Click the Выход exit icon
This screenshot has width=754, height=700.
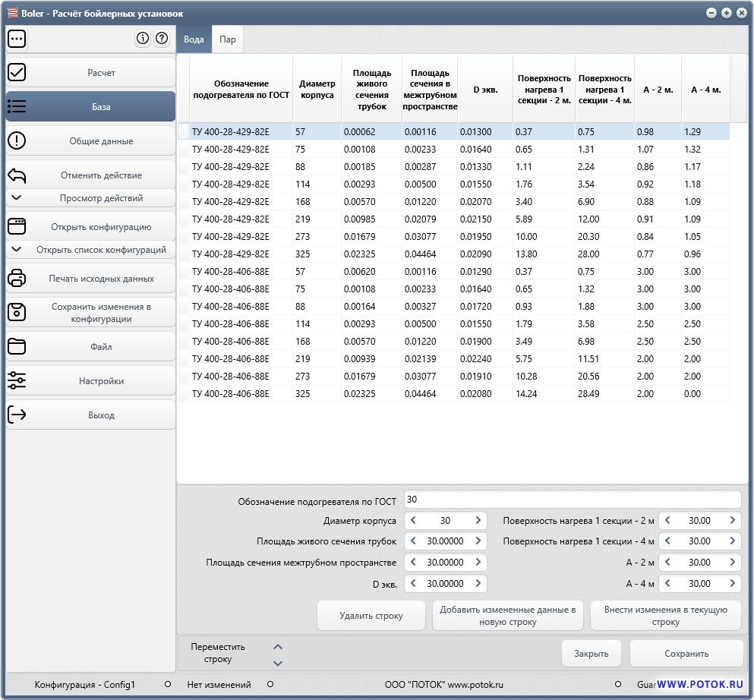17,415
